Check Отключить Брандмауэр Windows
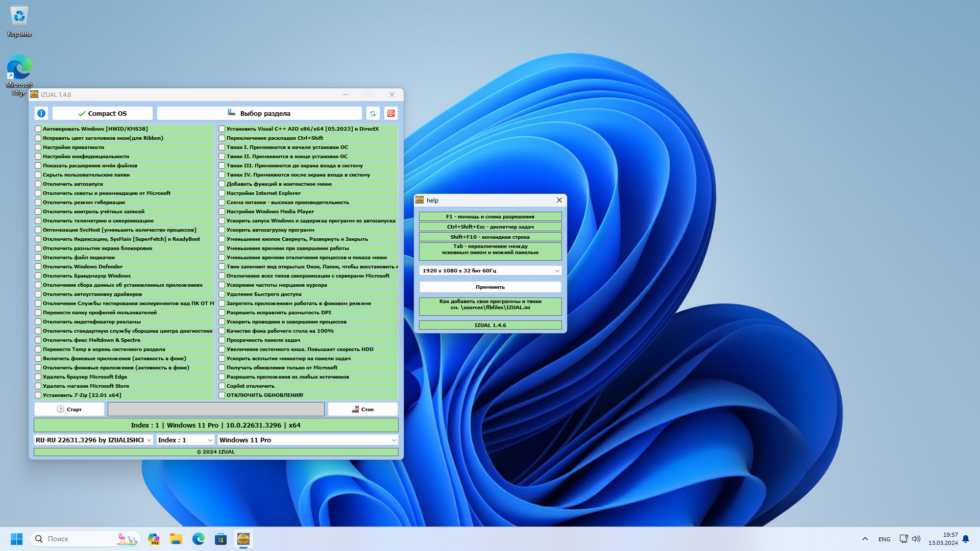This screenshot has width=980, height=551. click(38, 276)
